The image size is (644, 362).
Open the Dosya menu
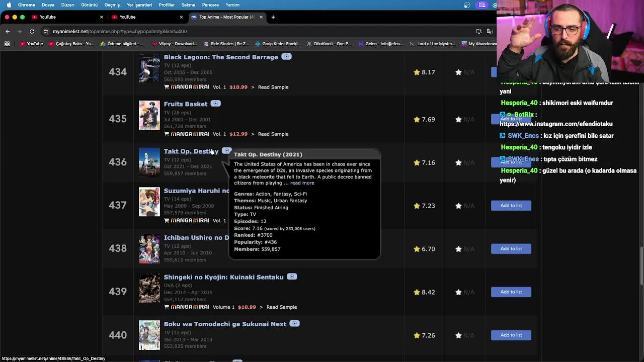tap(48, 5)
